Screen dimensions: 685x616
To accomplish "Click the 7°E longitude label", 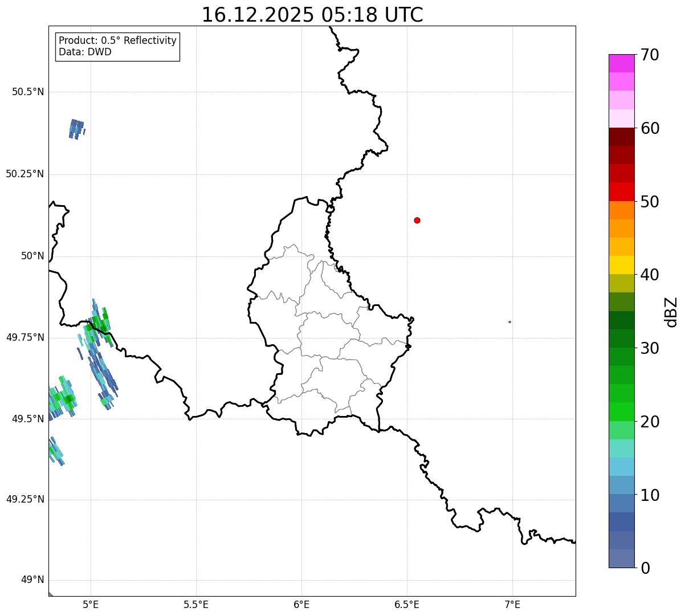I will click(512, 604).
